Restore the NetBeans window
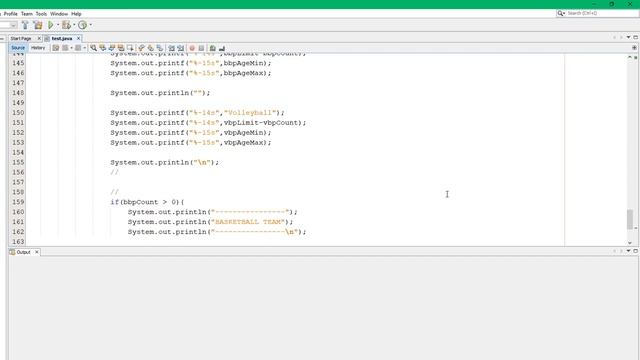Screen dimensions: 640x360 point(611,4)
